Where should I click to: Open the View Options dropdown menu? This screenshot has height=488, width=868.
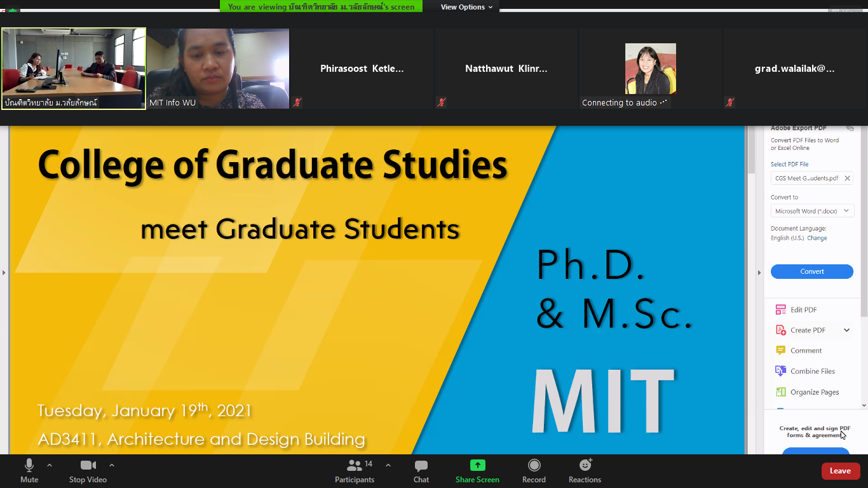click(x=467, y=7)
